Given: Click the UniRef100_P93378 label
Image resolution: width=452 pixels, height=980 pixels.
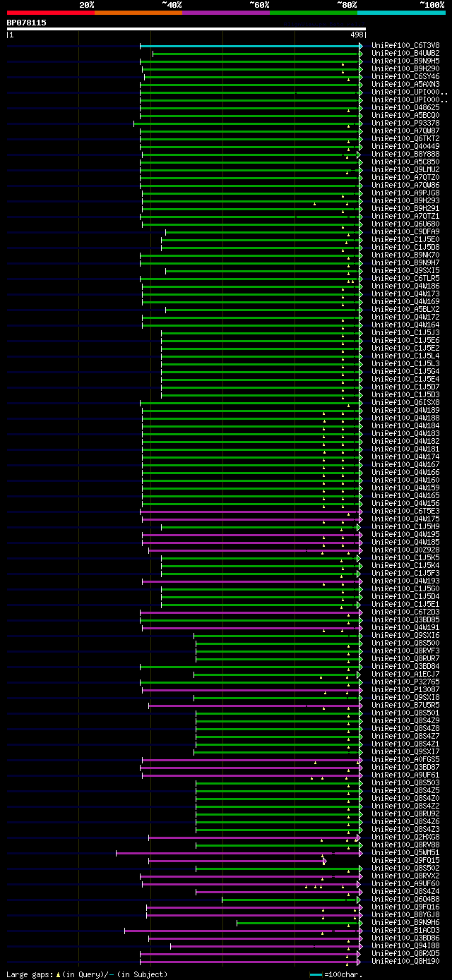Looking at the screenshot, I should point(405,123).
